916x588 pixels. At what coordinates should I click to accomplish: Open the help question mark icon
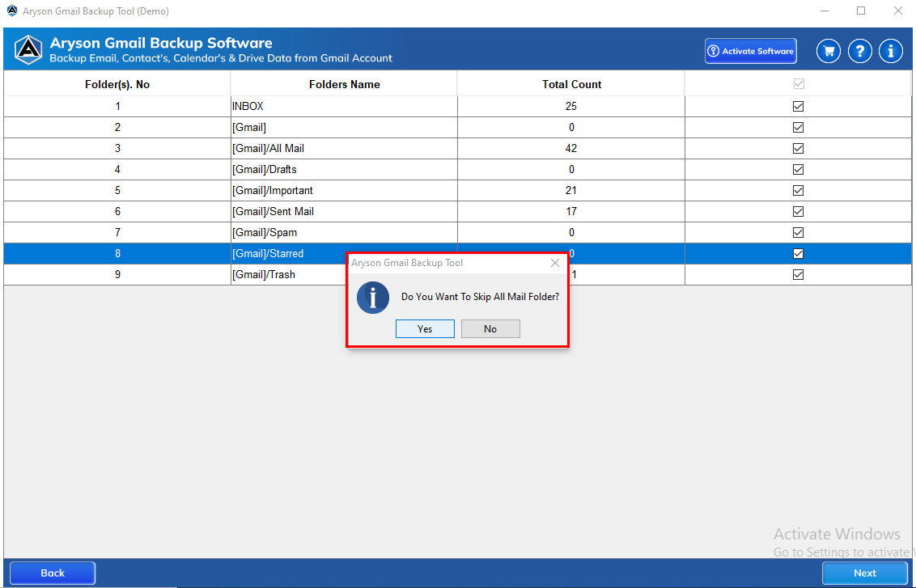[x=859, y=51]
